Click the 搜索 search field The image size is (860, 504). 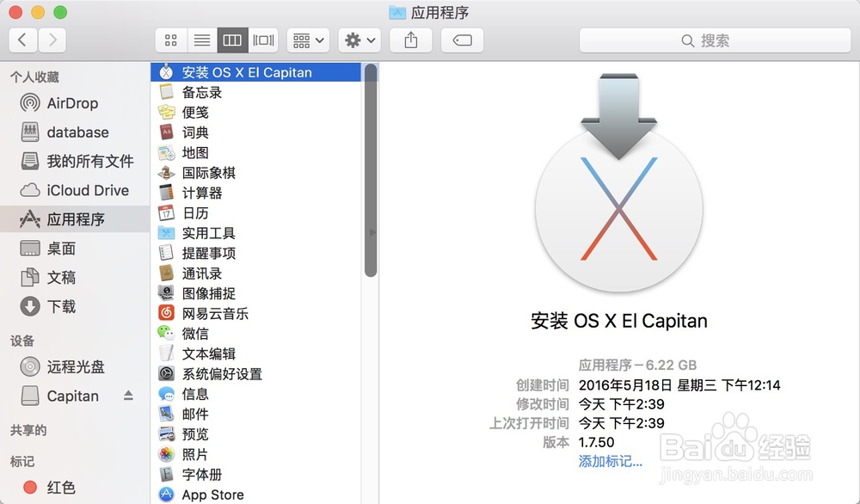pos(715,40)
